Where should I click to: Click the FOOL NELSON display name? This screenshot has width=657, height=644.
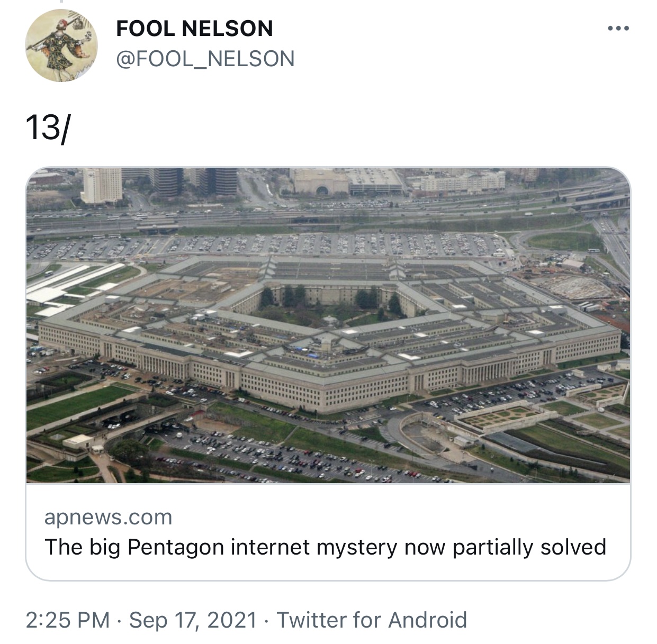point(194,29)
